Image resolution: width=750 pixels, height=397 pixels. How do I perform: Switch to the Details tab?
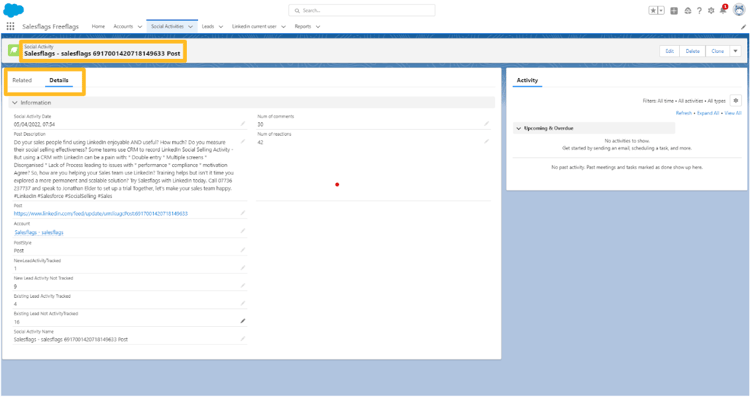[59, 80]
